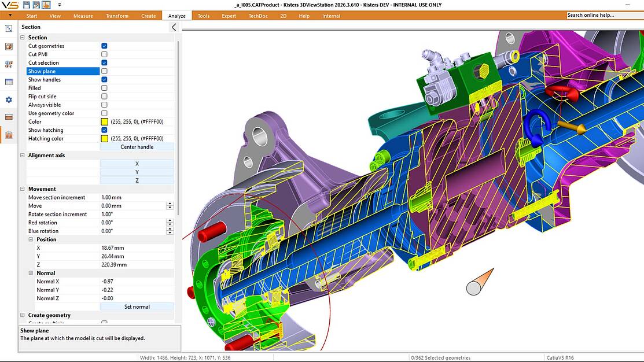Open the selection dots sidebar icon
The width and height of the screenshot is (644, 362).
(9, 29)
